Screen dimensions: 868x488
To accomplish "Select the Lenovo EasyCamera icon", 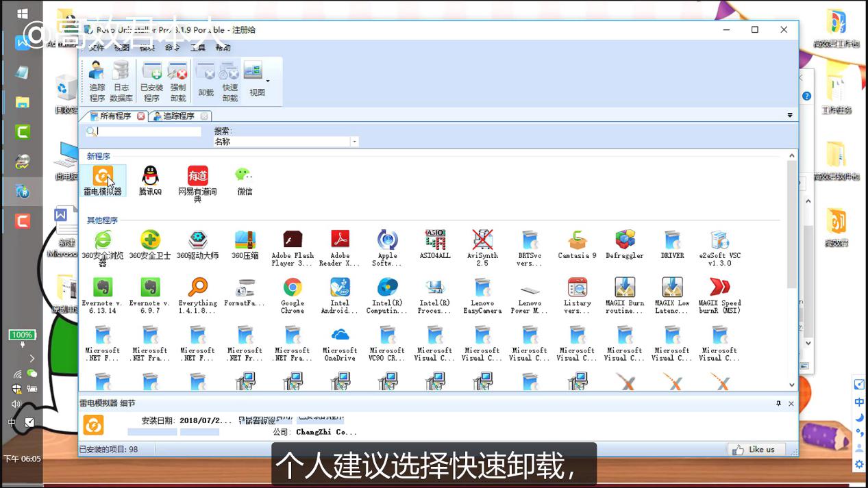I will pos(482,295).
